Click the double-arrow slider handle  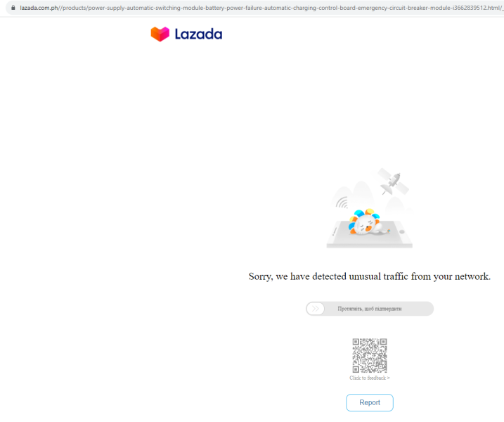[316, 309]
